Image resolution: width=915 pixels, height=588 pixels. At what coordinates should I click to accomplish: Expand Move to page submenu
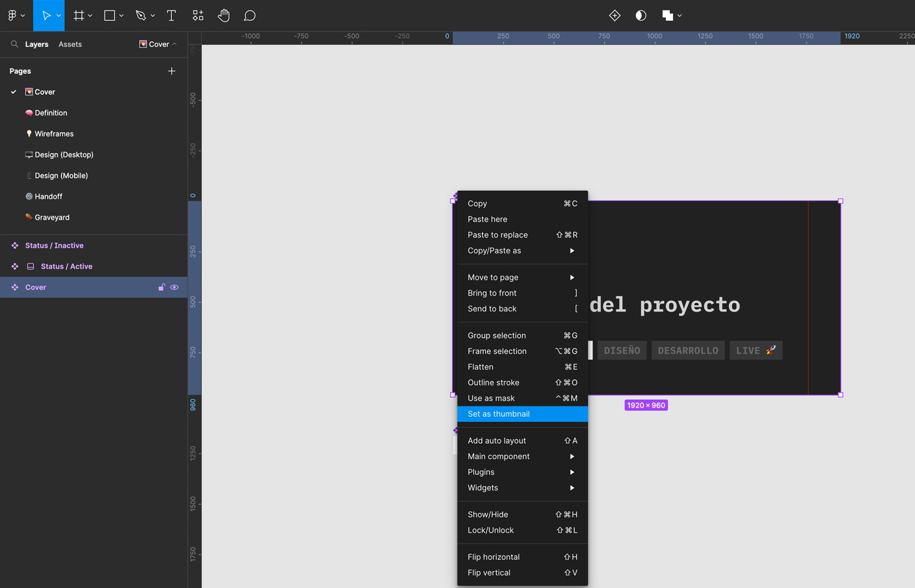[523, 278]
